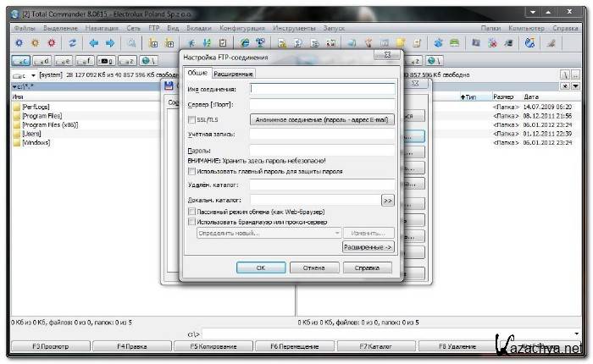Click the blue Forward arrow in toolbar
Viewport: 593px width, 364px height.
point(110,42)
